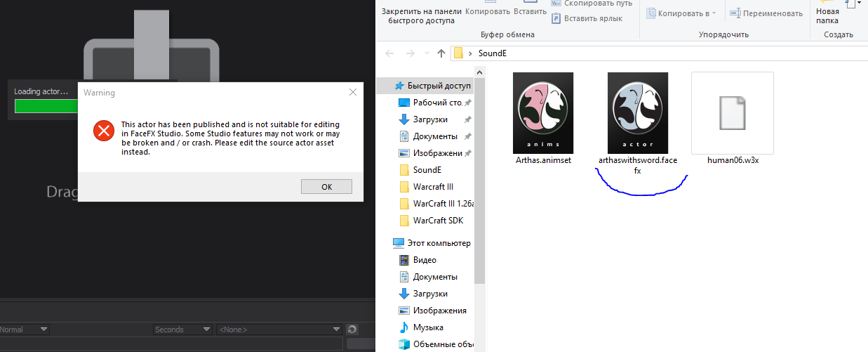Open Загрузки under Этот компьютер

pyautogui.click(x=430, y=294)
